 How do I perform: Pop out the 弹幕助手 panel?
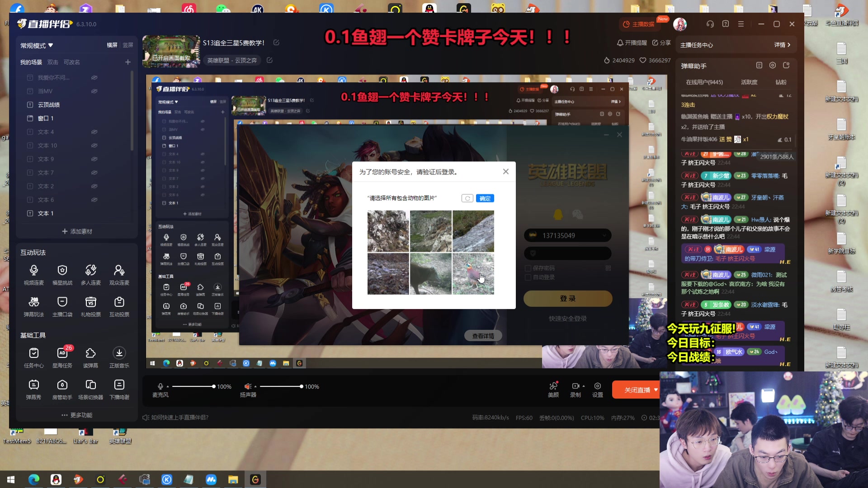[x=786, y=66]
